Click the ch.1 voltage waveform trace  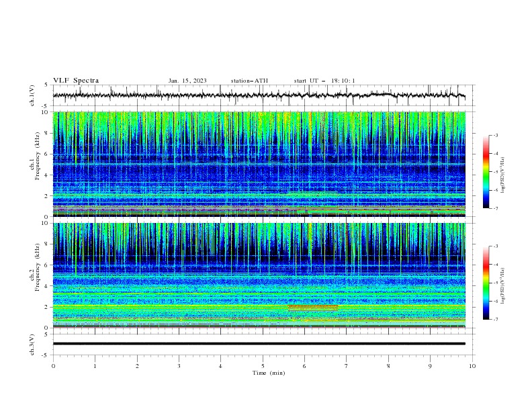(259, 95)
